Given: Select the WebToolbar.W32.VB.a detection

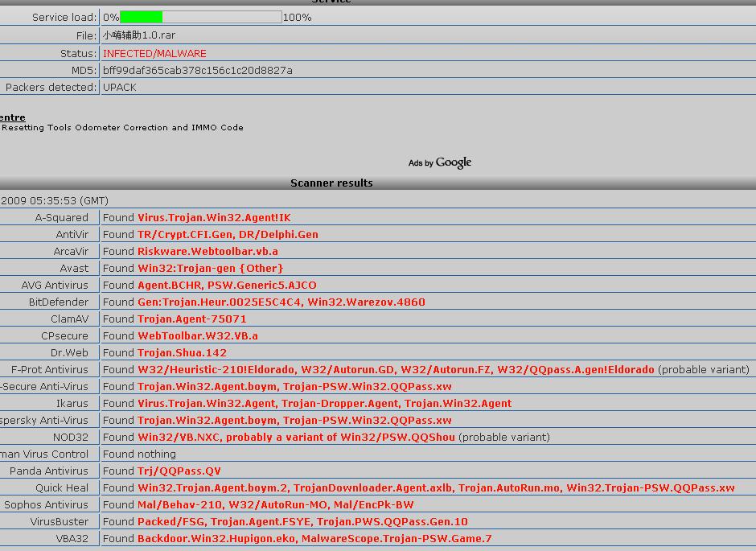Looking at the screenshot, I should coord(198,335).
